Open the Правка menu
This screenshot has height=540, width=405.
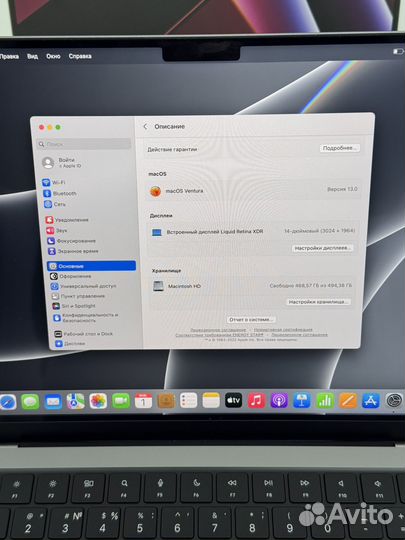click(x=9, y=56)
